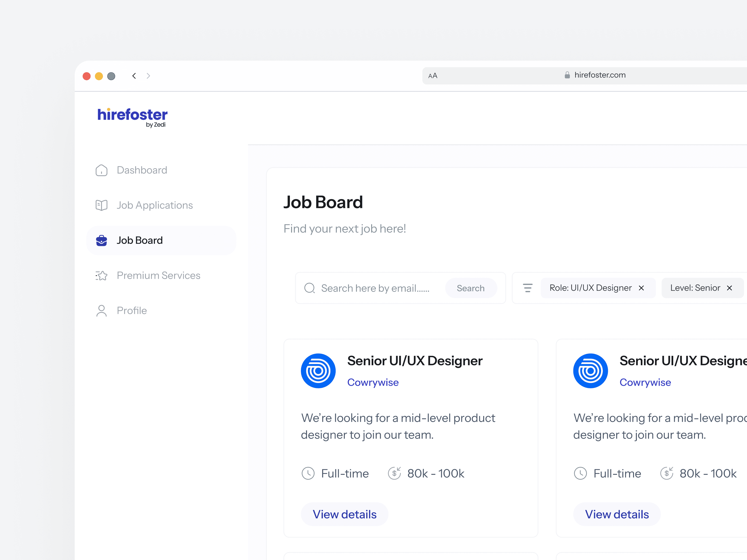Select the Job Board briefcase icon
This screenshot has height=560, width=747.
click(x=101, y=240)
